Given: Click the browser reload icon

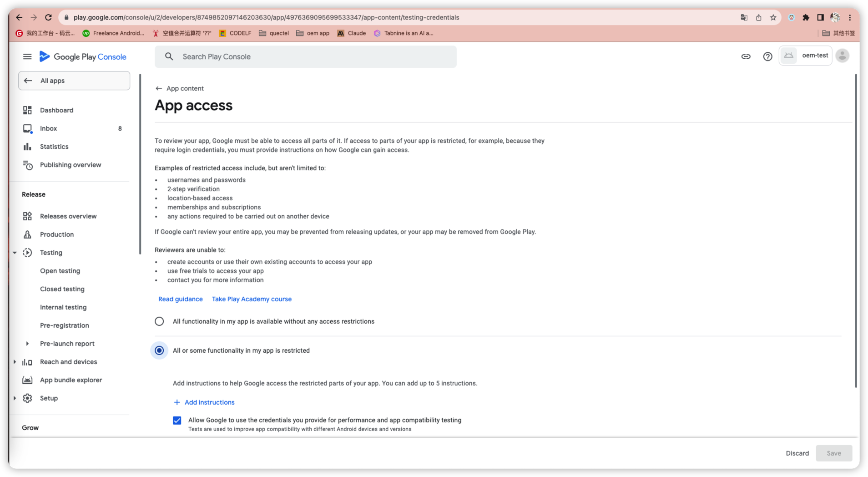Looking at the screenshot, I should (x=48, y=17).
